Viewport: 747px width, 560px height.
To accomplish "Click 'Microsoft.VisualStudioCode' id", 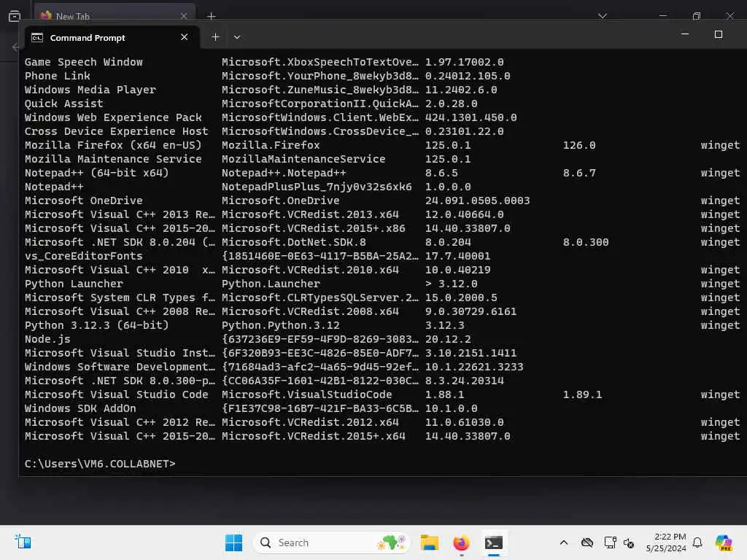I will point(307,394).
